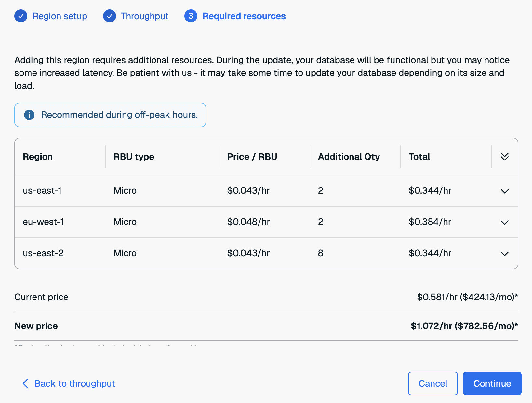Expand the us-east-1 row details

coord(504,191)
